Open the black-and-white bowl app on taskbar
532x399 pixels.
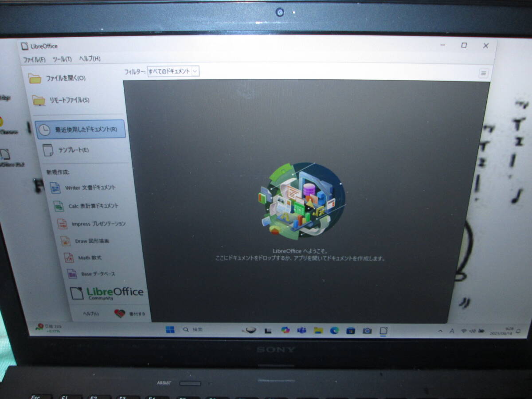[x=251, y=330]
